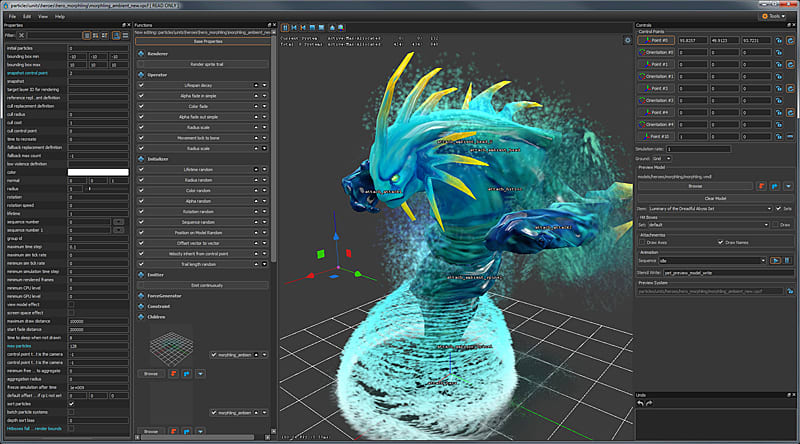
Task: Click the refresh icon beside Point #1
Action: click(790, 64)
